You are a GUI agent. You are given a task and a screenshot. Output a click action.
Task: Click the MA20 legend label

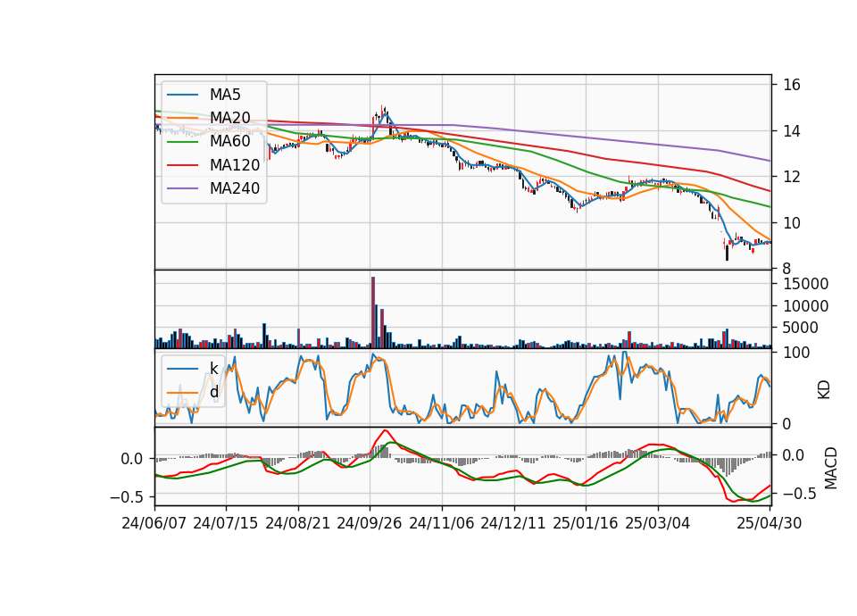(x=229, y=118)
